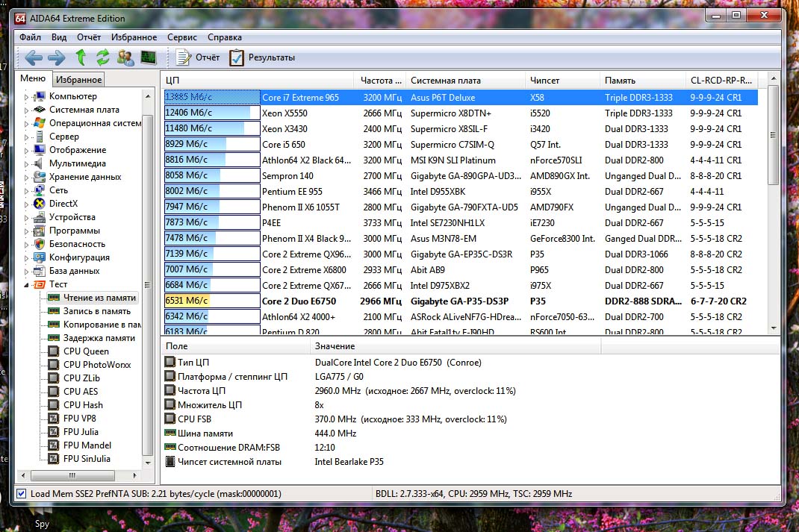Viewport: 799px width, 532px height.
Task: Open the Результаты results button
Action: coord(262,57)
